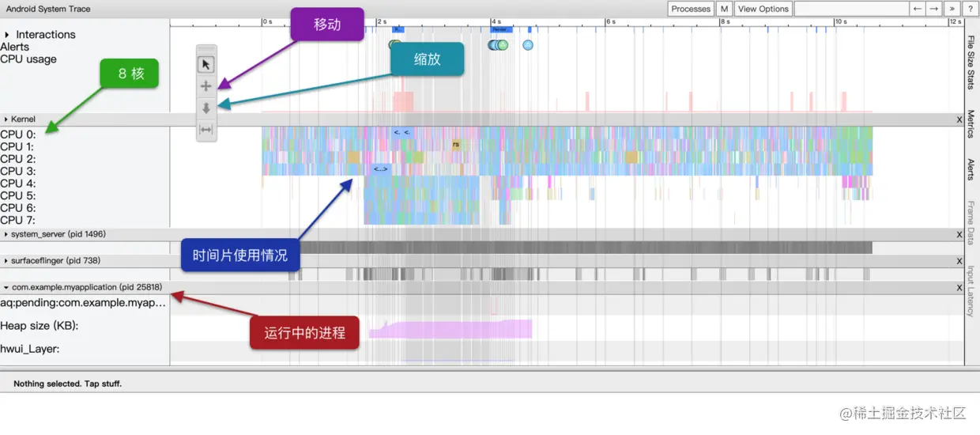Click the Heap size (KB): row label
This screenshot has width=980, height=435.
click(x=40, y=326)
